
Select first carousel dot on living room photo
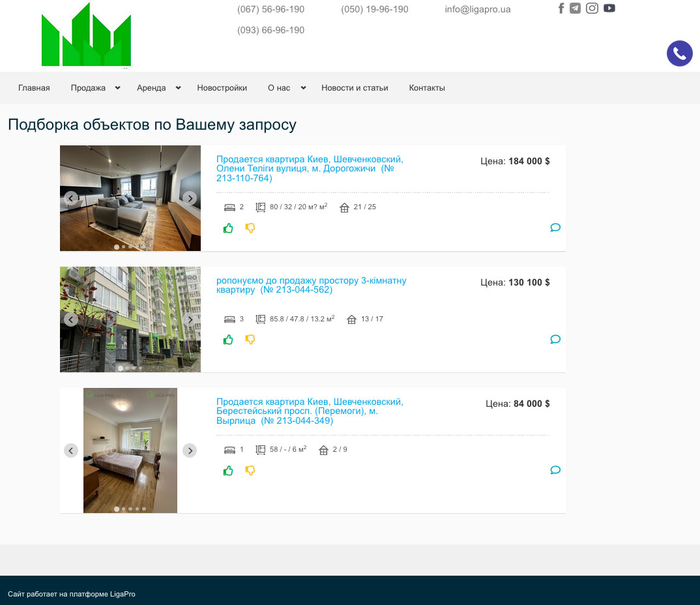tap(117, 247)
